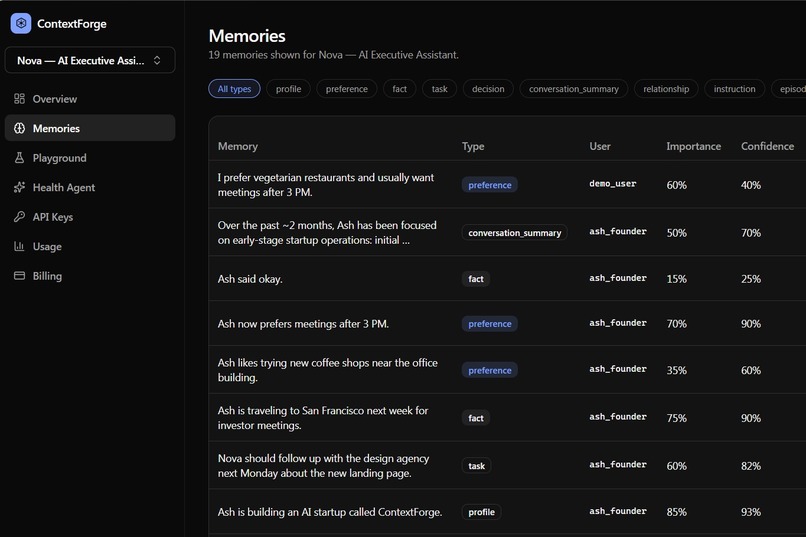806x537 pixels.
Task: Click the Confidence column header
Action: pos(767,146)
